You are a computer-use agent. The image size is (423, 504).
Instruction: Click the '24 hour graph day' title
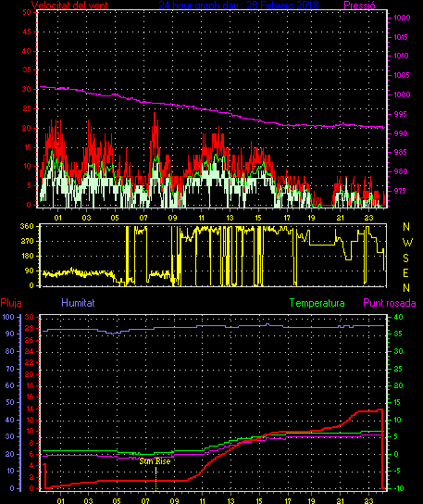[x=239, y=5]
